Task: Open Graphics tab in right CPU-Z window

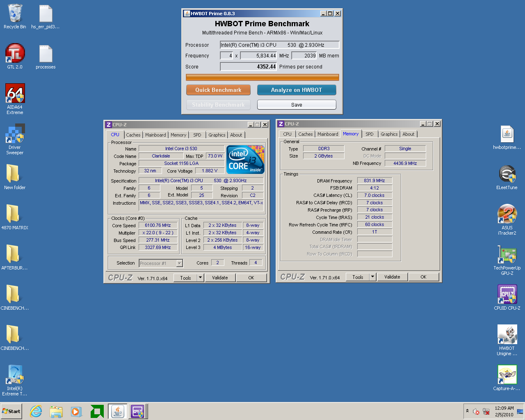Action: [x=389, y=134]
